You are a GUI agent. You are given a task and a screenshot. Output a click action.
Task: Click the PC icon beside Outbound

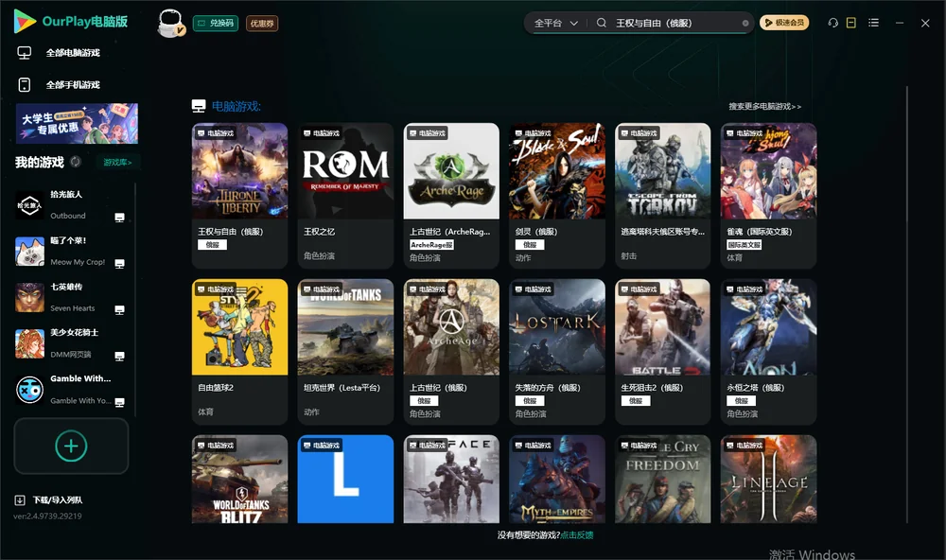click(x=119, y=218)
